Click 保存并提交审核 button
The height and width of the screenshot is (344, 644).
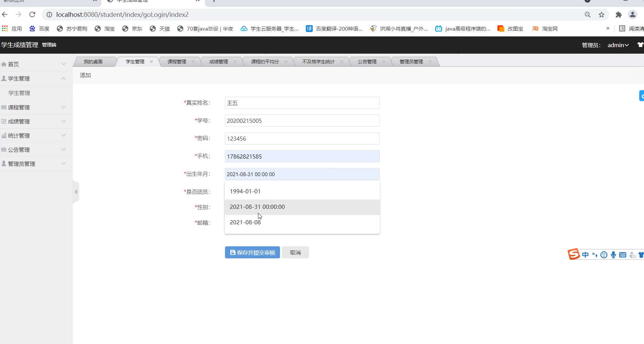point(252,252)
